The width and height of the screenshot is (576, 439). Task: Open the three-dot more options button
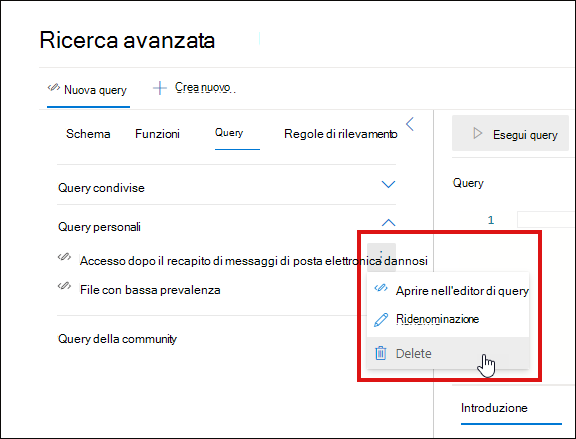[381, 257]
